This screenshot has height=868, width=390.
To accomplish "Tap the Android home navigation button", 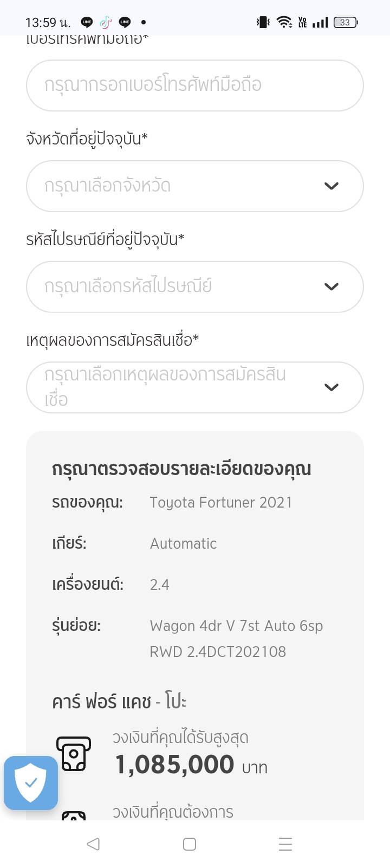I will pyautogui.click(x=190, y=844).
